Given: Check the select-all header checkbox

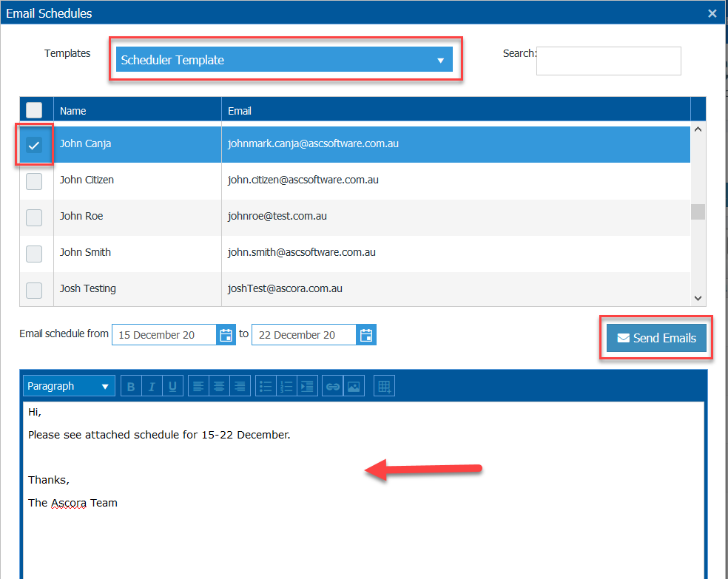Looking at the screenshot, I should (x=34, y=110).
